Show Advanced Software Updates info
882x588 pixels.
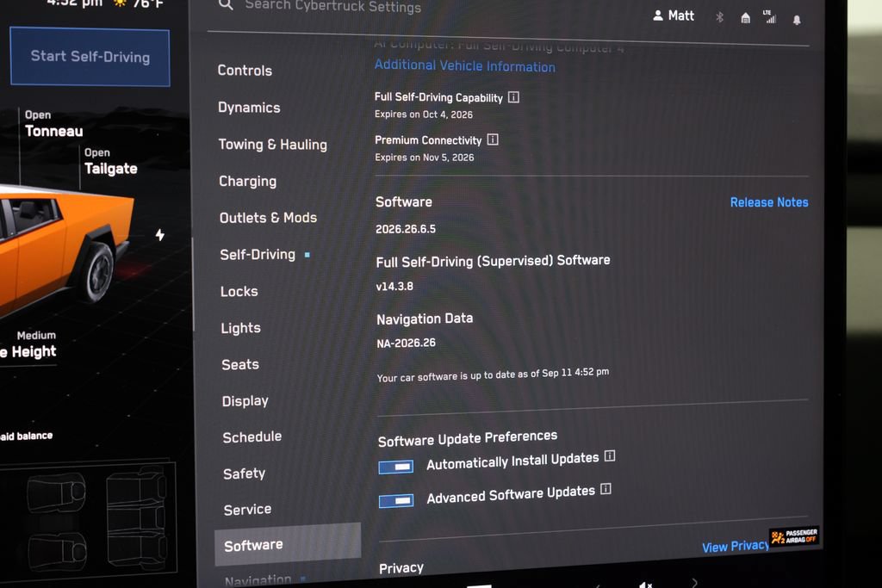coord(606,489)
